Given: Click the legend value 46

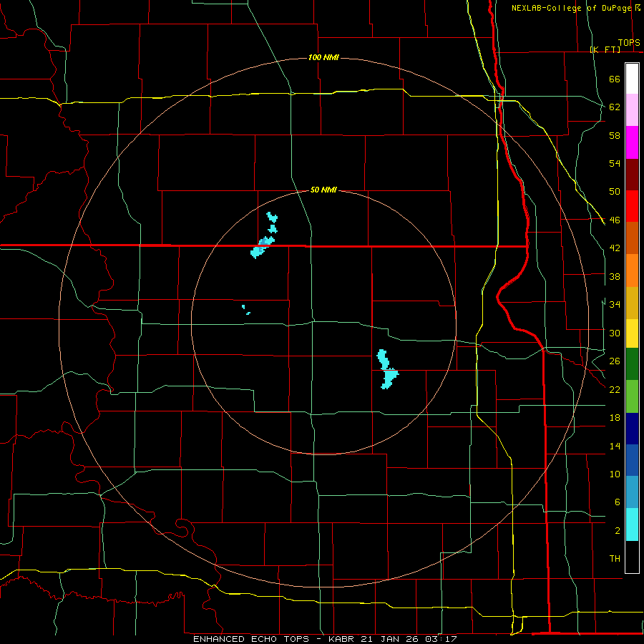Looking at the screenshot, I should tap(615, 220).
